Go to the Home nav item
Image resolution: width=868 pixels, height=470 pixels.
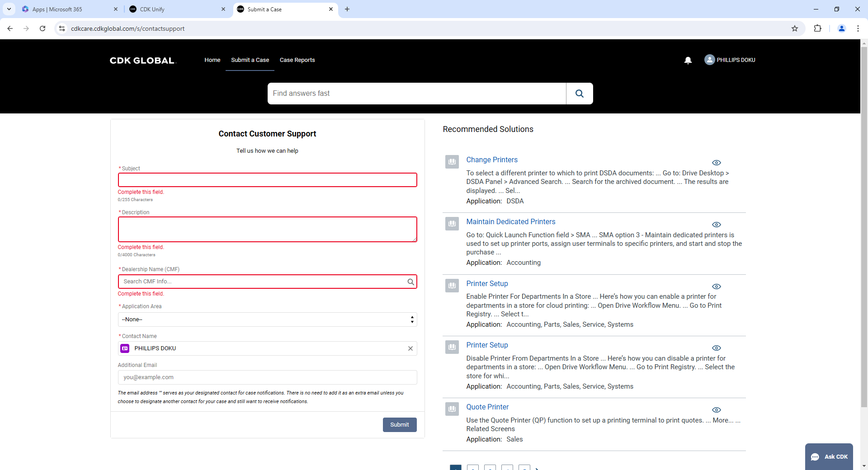click(212, 60)
